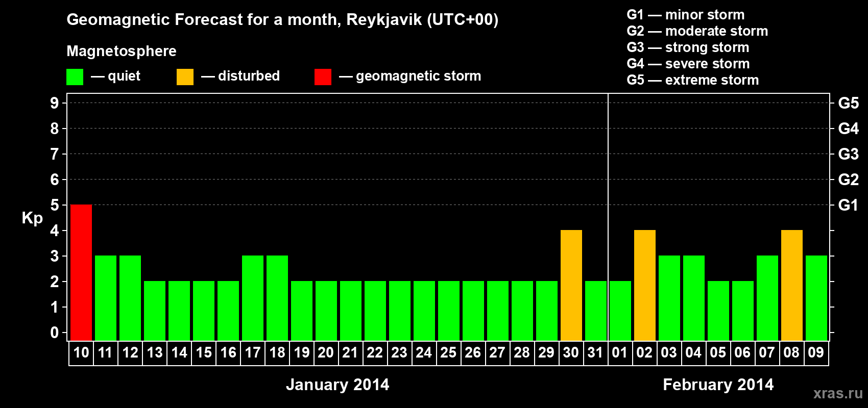Click the red geomagnetic storm legend swatch
The image size is (868, 408).
[x=323, y=77]
